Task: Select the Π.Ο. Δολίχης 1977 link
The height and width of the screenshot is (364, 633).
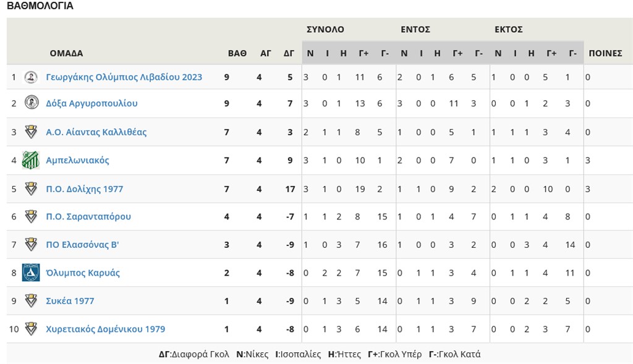Action: point(84,188)
